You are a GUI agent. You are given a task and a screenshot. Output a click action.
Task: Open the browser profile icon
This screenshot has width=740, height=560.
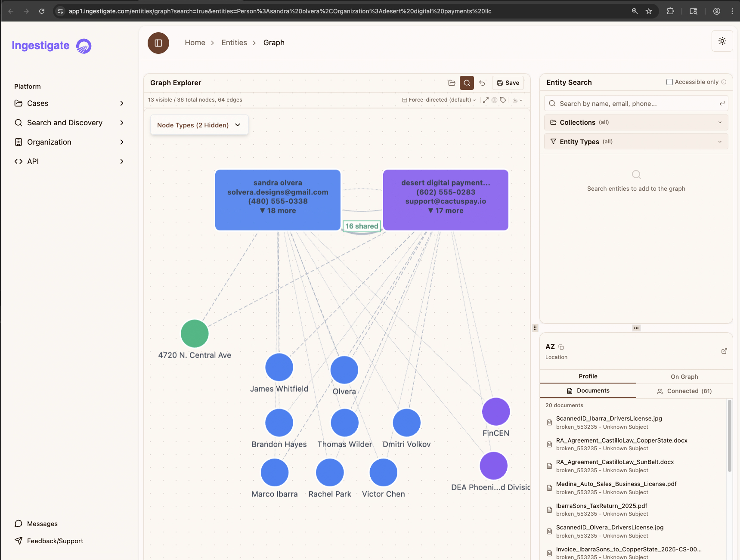717,11
